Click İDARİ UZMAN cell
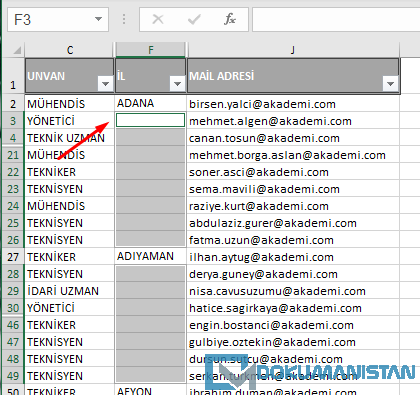Viewport: 420px width, 395px height. [69, 291]
